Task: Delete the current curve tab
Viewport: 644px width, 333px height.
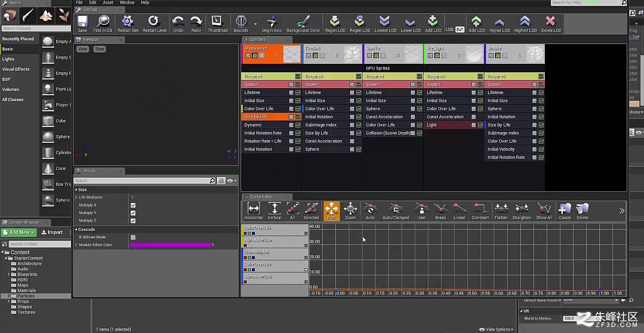Action: point(582,211)
